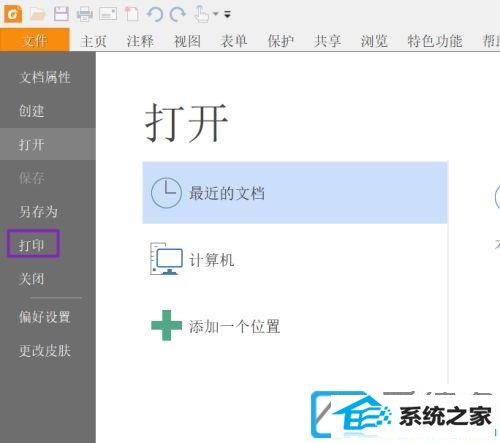Viewport: 500px width, 443px height.
Task: Switch to the 注释 tab
Action: click(140, 41)
